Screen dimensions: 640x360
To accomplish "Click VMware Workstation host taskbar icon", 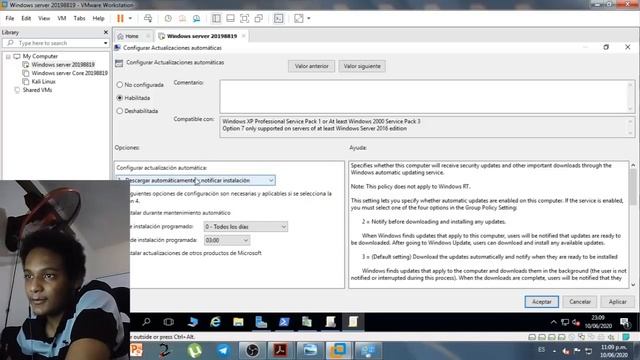I will 338,350.
